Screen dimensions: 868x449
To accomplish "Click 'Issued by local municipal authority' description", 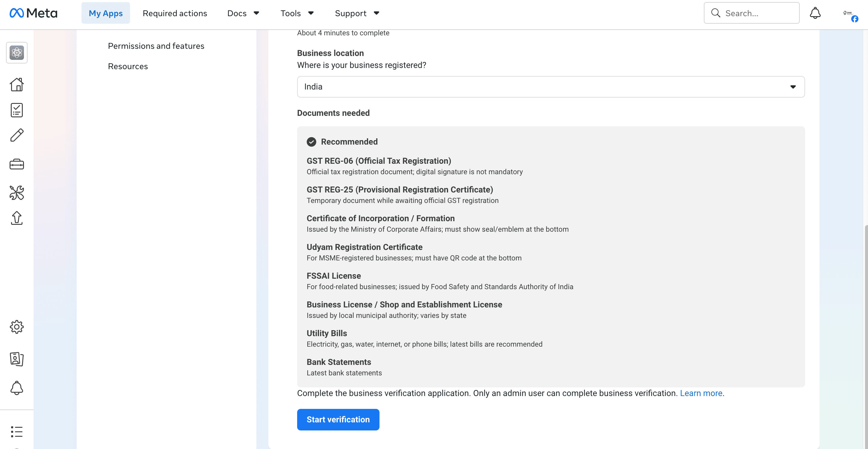I will 386,315.
